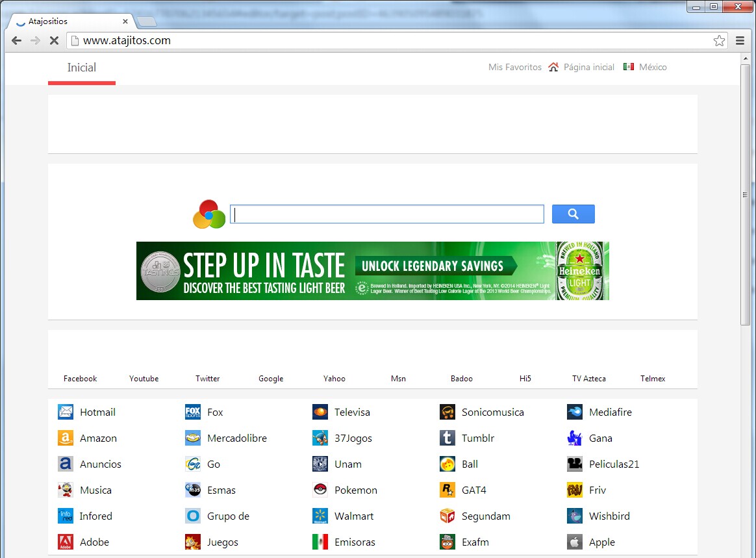Open the Heineken Light banner ad
The image size is (756, 558).
coord(373,271)
